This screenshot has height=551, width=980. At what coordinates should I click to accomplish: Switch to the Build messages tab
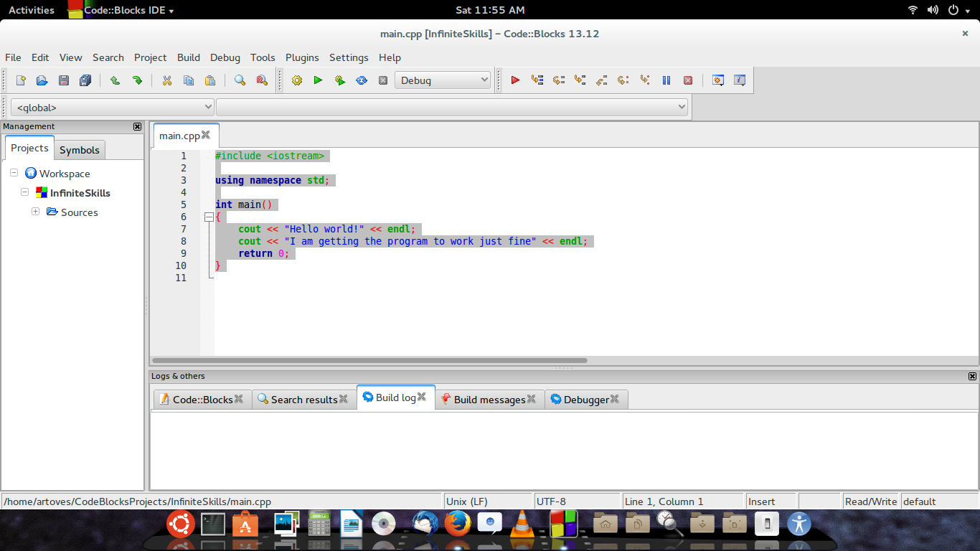[x=489, y=400]
